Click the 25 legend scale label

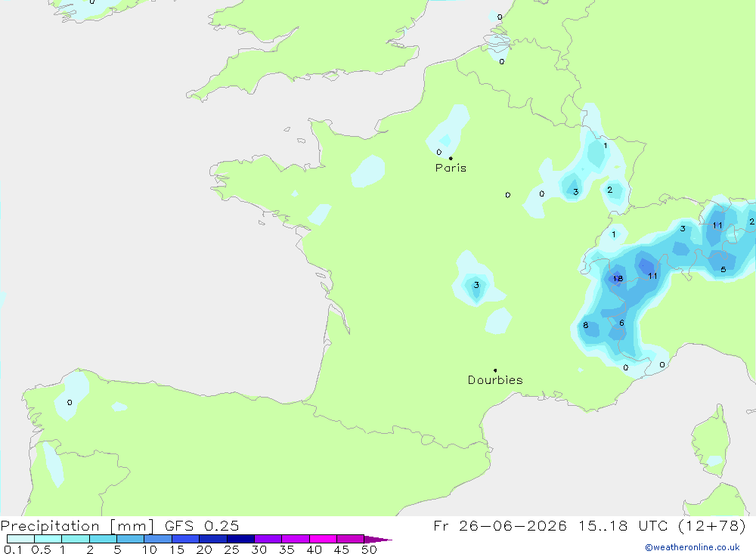click(232, 549)
